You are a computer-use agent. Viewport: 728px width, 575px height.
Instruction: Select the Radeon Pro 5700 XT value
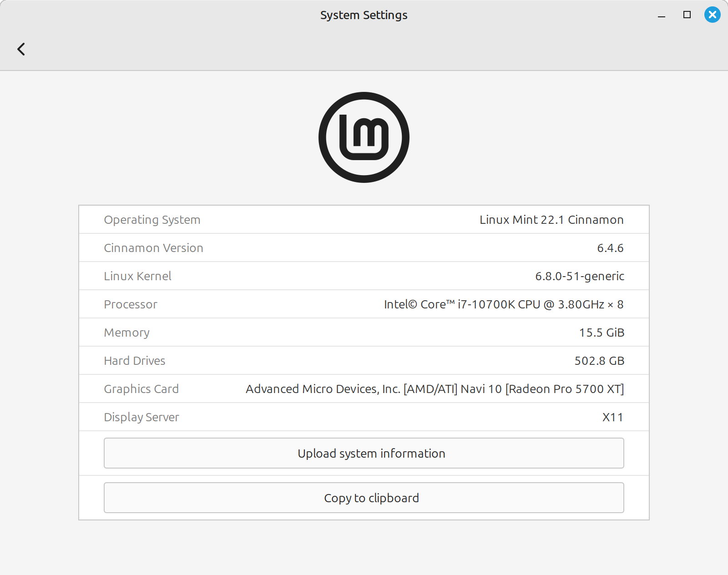[x=435, y=389]
